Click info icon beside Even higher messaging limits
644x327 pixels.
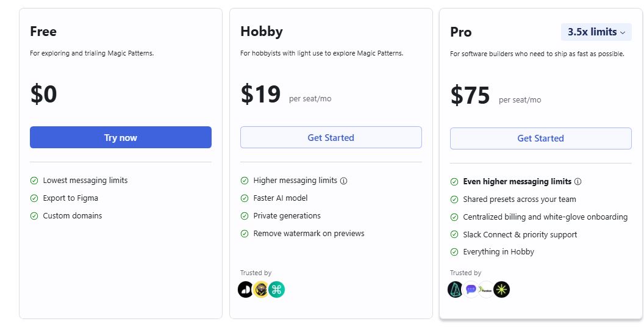[578, 182]
